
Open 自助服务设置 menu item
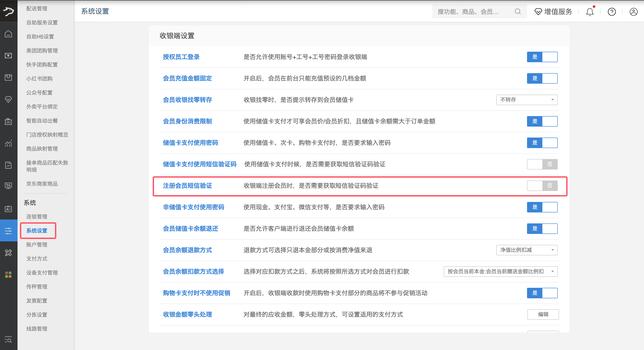pos(42,23)
